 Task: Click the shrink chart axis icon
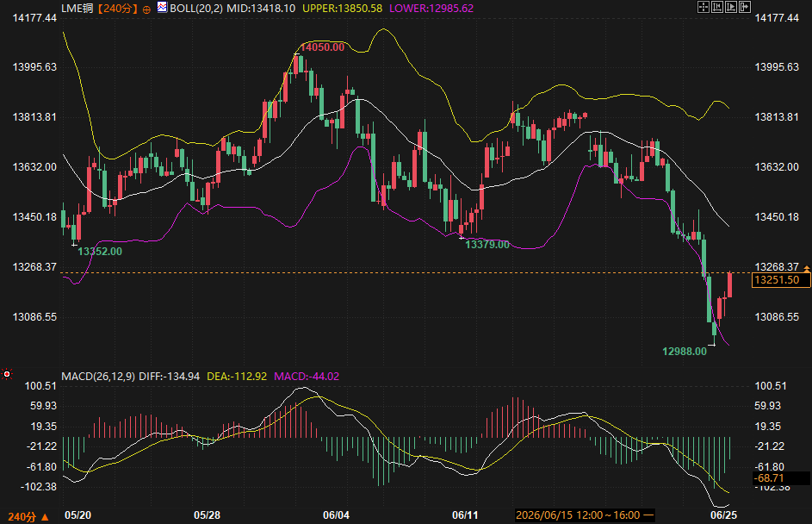[x=717, y=7]
